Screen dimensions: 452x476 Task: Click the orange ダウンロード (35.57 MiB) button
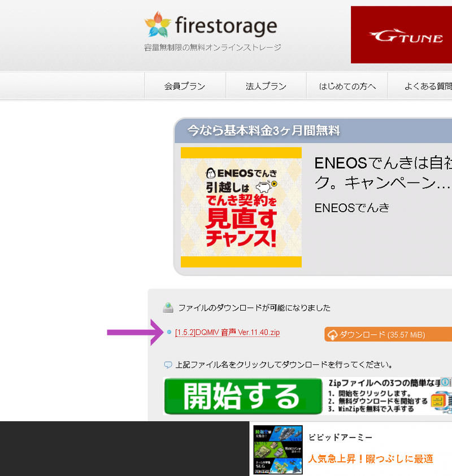pos(388,334)
